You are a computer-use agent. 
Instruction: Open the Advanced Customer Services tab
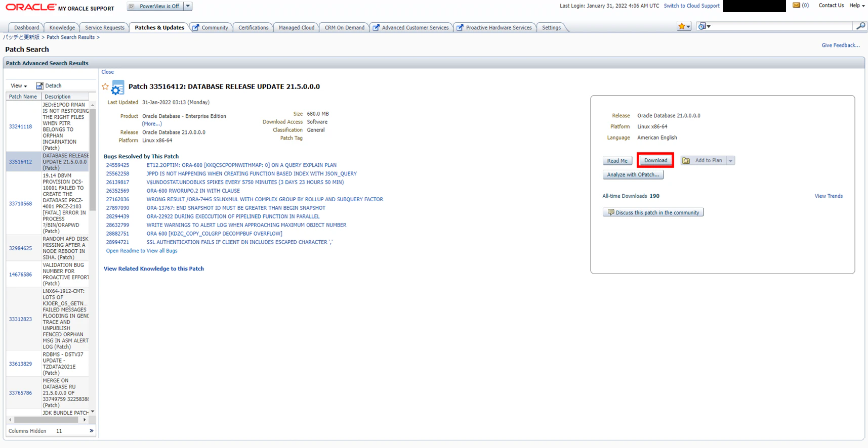point(411,27)
